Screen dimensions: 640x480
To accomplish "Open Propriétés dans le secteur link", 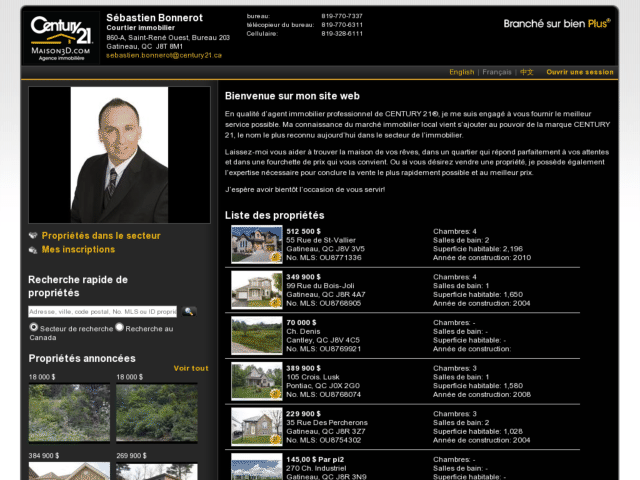I will click(101, 236).
